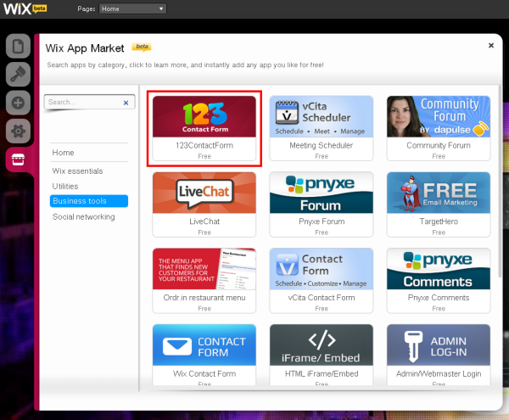This screenshot has height=420, width=509.
Task: Open the pnyxe Forum app thumbnail
Action: coord(322,193)
